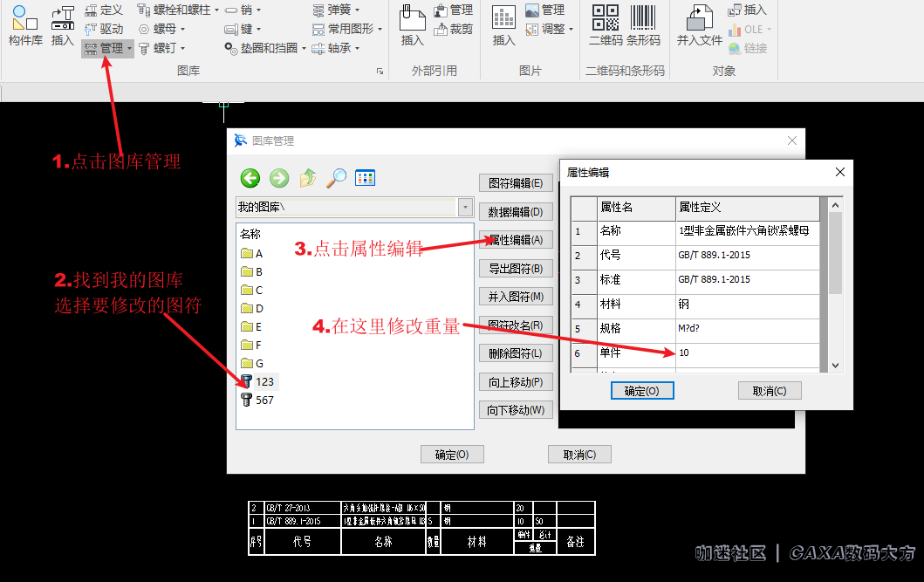
Task: Select folder C in the library list
Action: [x=251, y=291]
